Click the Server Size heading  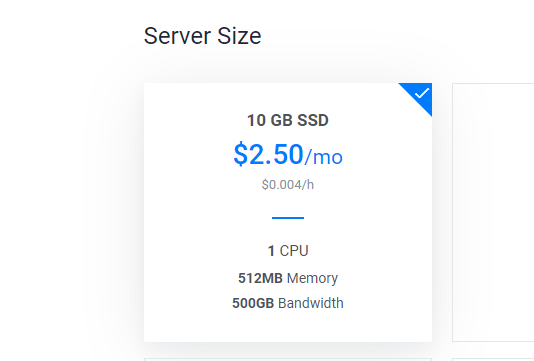(203, 36)
